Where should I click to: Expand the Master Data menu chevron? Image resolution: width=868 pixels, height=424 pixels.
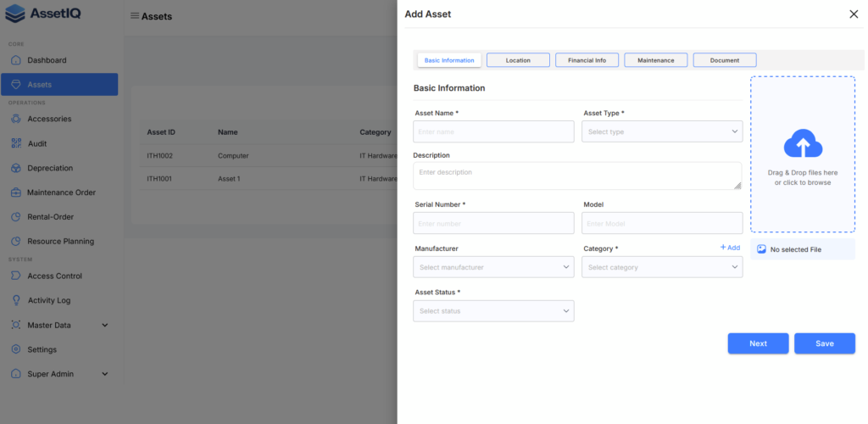(105, 325)
